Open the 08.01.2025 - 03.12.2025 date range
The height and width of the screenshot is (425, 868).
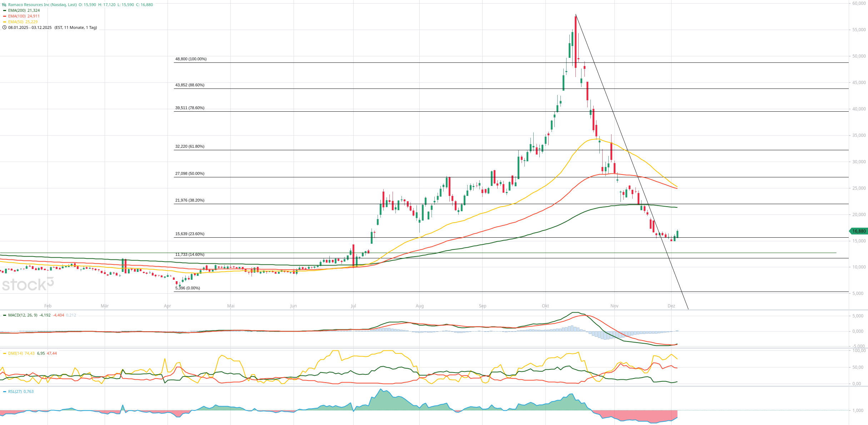(30, 27)
